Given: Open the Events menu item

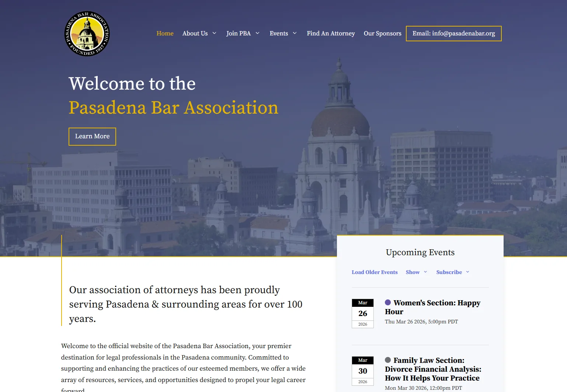Looking at the screenshot, I should 279,33.
